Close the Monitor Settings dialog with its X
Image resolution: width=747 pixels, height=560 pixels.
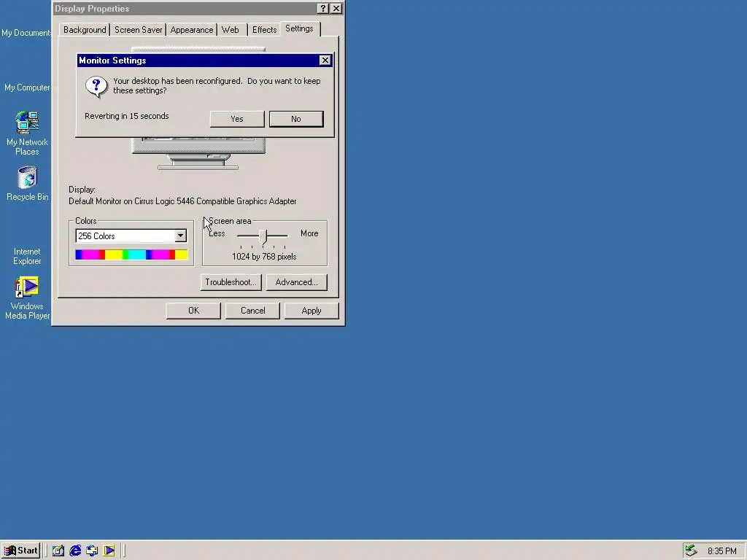tap(325, 61)
